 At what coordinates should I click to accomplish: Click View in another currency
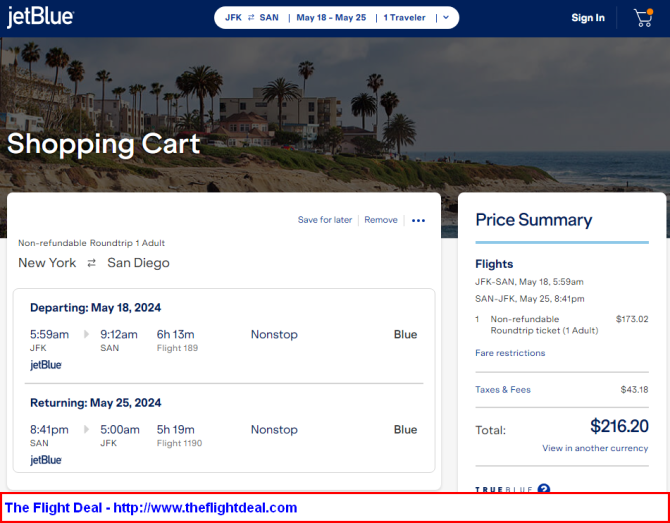tap(595, 448)
